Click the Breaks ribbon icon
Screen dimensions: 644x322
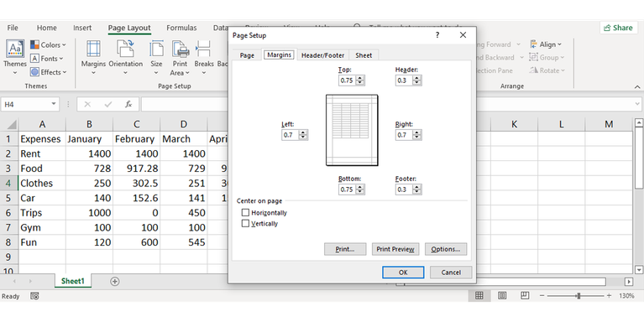[204, 49]
